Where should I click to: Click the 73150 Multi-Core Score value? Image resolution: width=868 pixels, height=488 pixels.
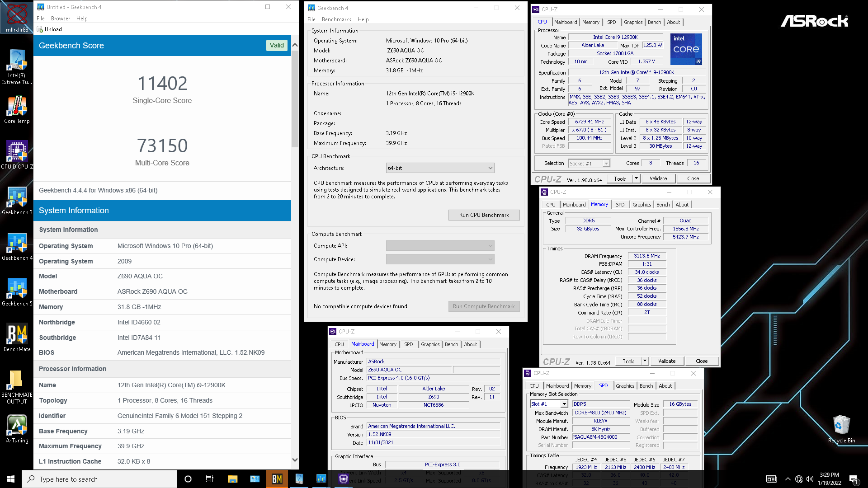tap(162, 146)
